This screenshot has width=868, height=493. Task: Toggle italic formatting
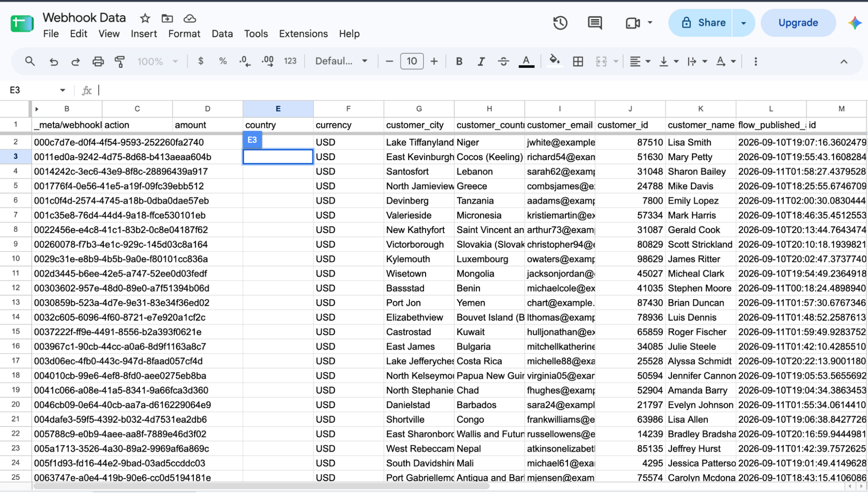tap(481, 62)
